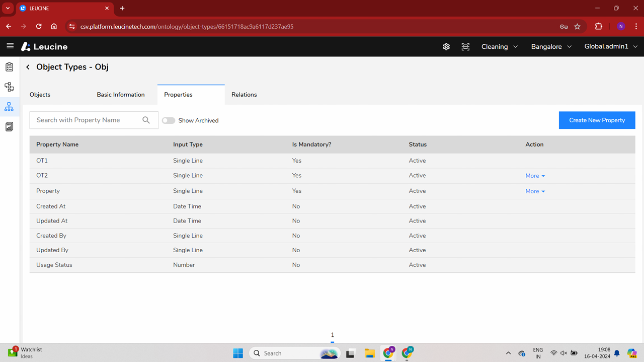Screen dimensions: 644x362
Task: Bookmark this page with star
Action: pyautogui.click(x=577, y=26)
